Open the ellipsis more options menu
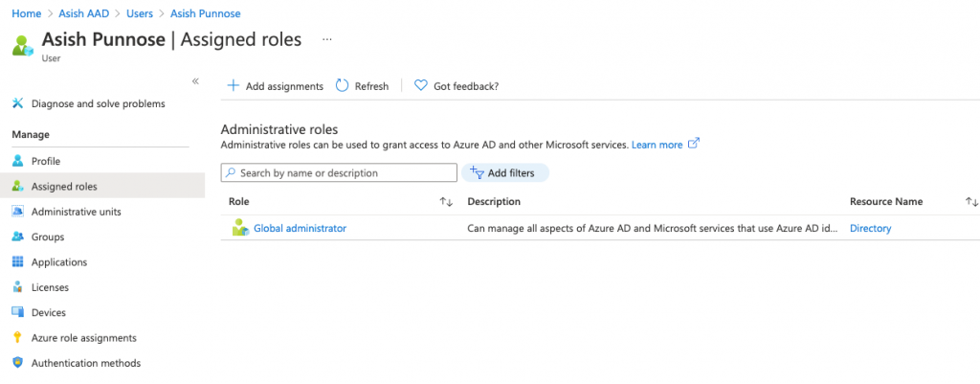This screenshot has height=384, width=980. (327, 39)
